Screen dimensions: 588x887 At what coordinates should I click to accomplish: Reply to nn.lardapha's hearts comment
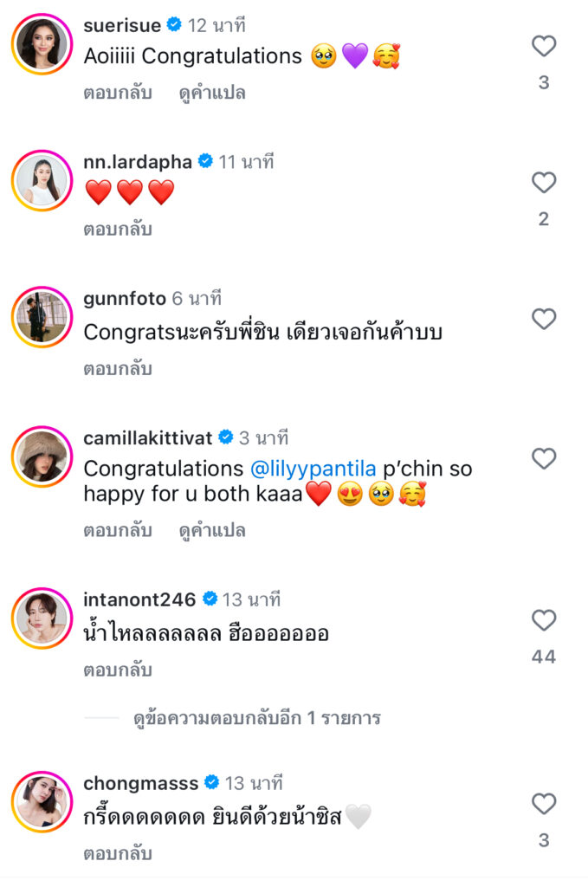pos(118,230)
